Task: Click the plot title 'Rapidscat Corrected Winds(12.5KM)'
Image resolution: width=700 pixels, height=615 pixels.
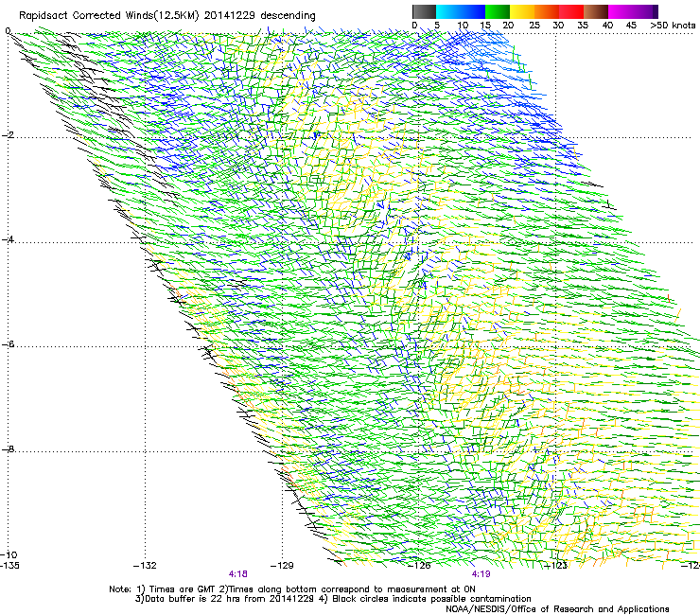Action: (109, 16)
